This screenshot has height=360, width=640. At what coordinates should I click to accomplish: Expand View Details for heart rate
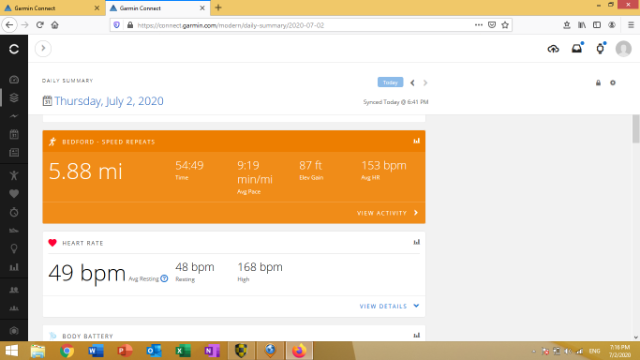coord(389,306)
